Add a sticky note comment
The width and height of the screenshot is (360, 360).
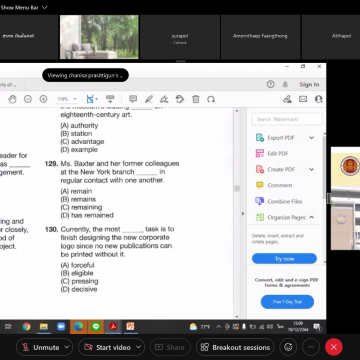click(x=133, y=99)
